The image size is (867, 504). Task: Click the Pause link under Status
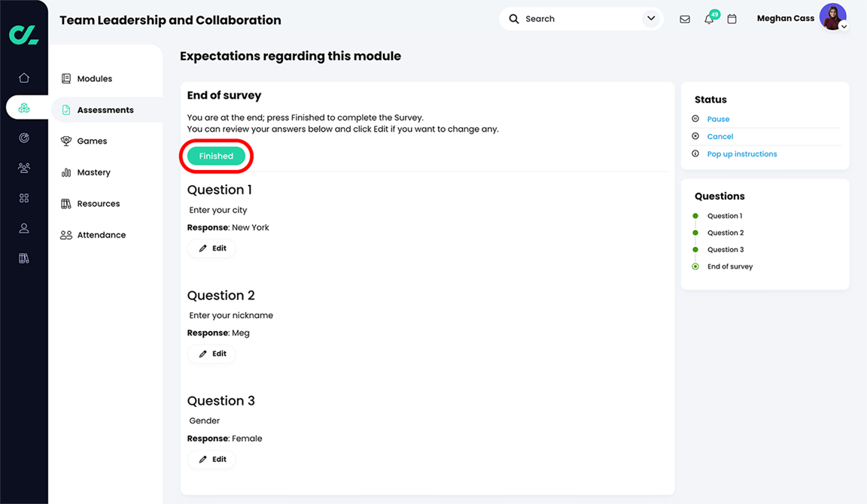tap(719, 119)
